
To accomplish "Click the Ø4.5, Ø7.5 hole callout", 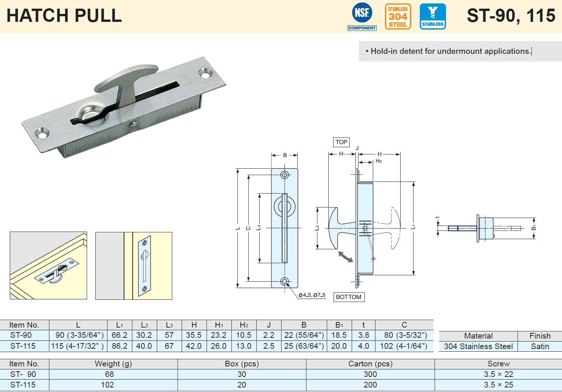I will tap(312, 295).
